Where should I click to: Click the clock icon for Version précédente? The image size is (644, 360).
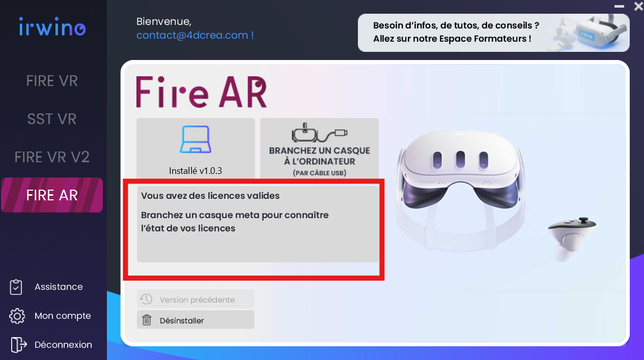[147, 299]
